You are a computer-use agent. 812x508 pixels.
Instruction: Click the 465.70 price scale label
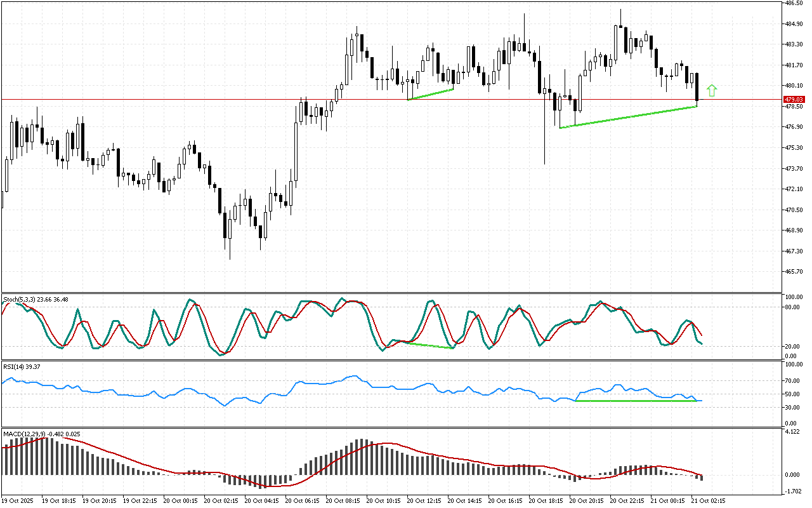(794, 272)
